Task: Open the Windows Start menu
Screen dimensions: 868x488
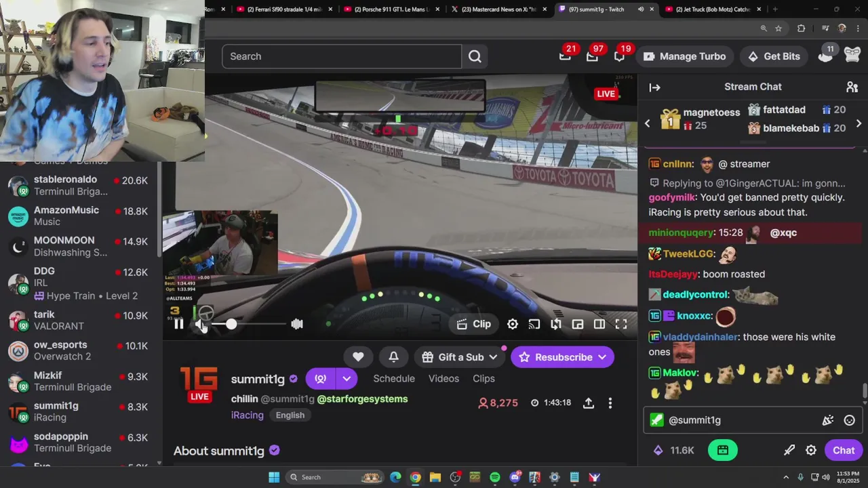Action: pyautogui.click(x=274, y=477)
